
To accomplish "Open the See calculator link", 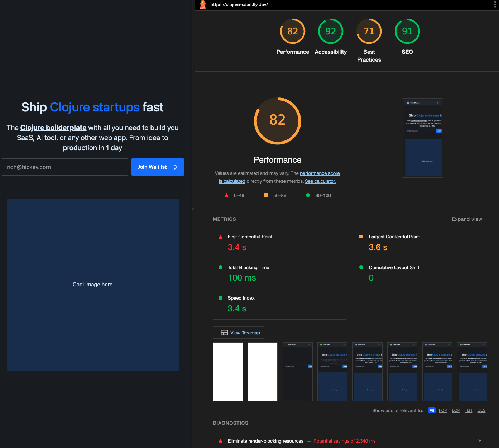I will [320, 181].
